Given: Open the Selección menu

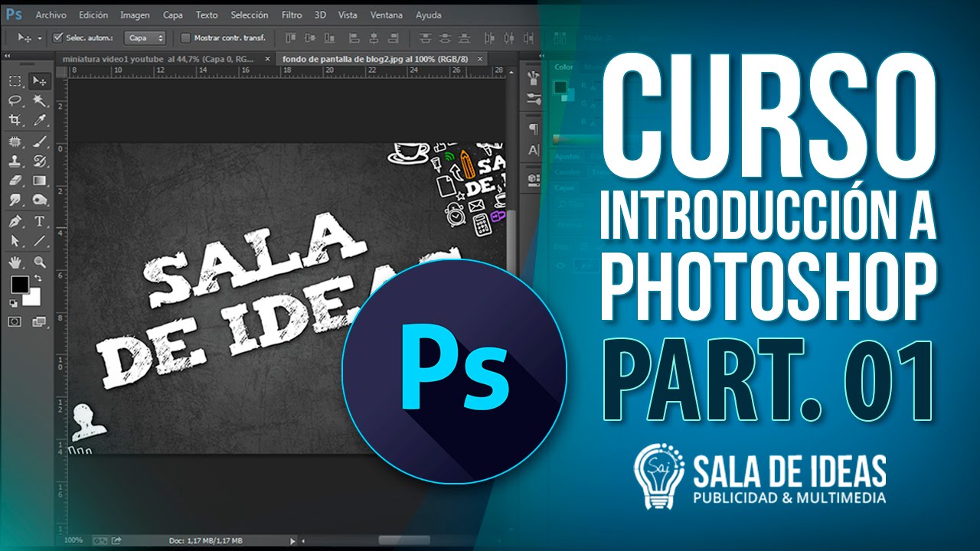Looking at the screenshot, I should coord(250,15).
